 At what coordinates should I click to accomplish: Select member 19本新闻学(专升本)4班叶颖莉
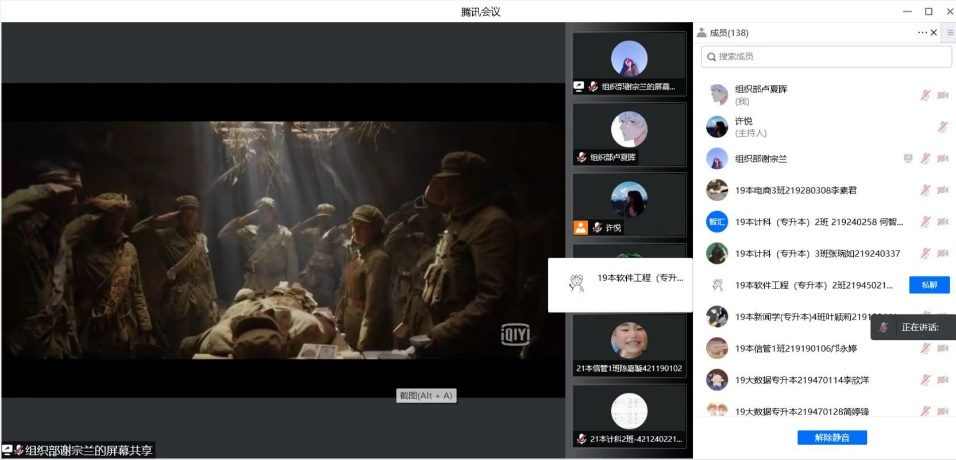point(824,317)
